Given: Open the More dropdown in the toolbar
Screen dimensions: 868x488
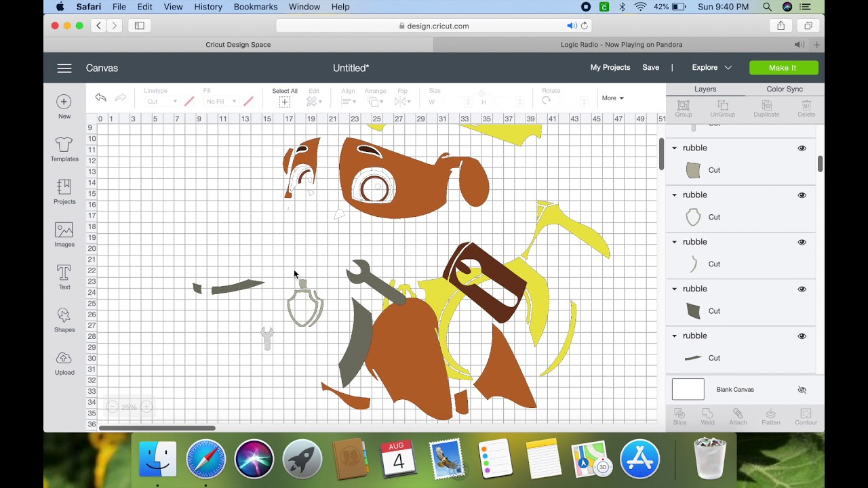Looking at the screenshot, I should click(x=612, y=98).
